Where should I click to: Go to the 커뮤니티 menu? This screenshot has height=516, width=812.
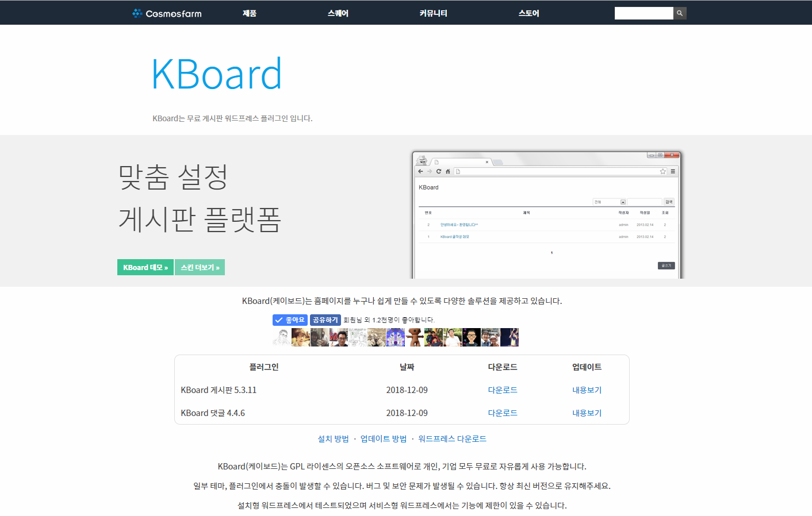click(x=433, y=13)
